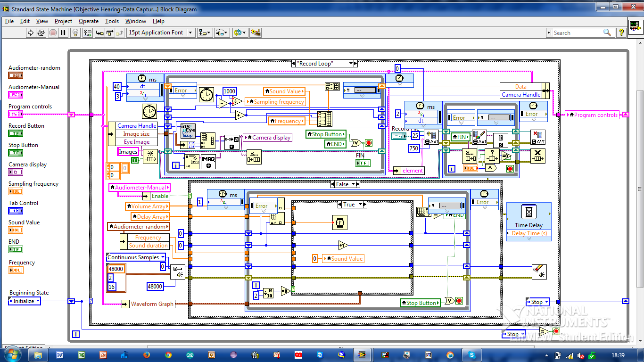Click Run Continuously toolbar button
The width and height of the screenshot is (644, 362).
coord(41,33)
